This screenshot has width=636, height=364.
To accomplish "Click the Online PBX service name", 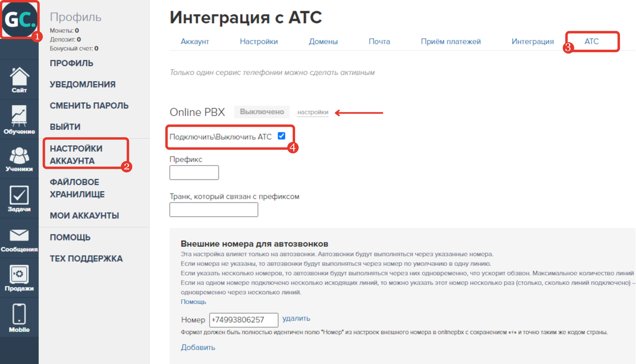I will 197,112.
